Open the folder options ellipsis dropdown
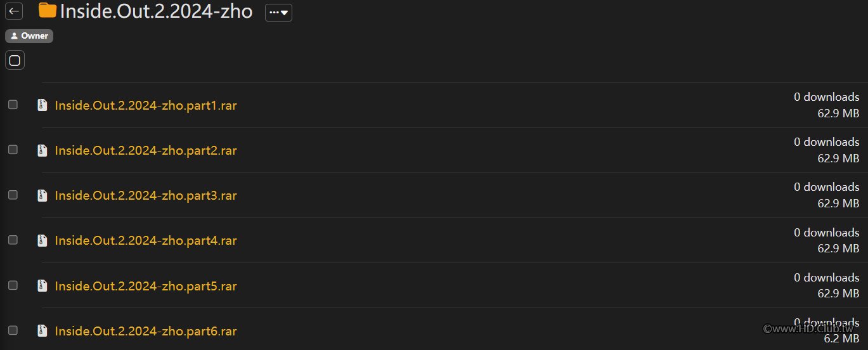The image size is (868, 350). point(278,12)
